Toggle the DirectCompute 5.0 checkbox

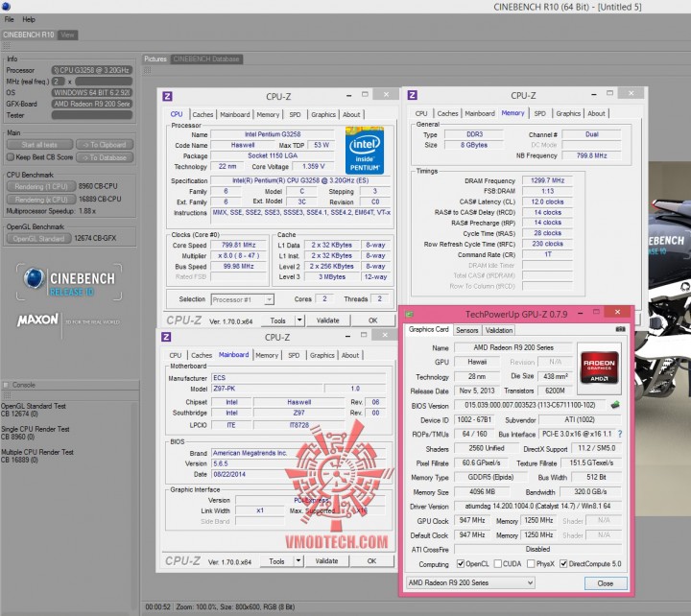[x=563, y=563]
